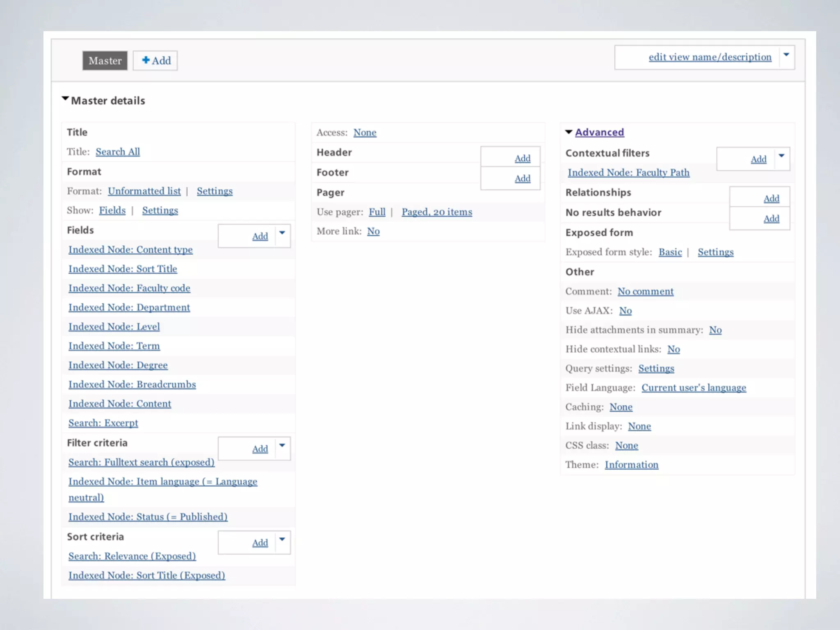Open the Indexed Node: Faculty Path filter

pyautogui.click(x=628, y=173)
